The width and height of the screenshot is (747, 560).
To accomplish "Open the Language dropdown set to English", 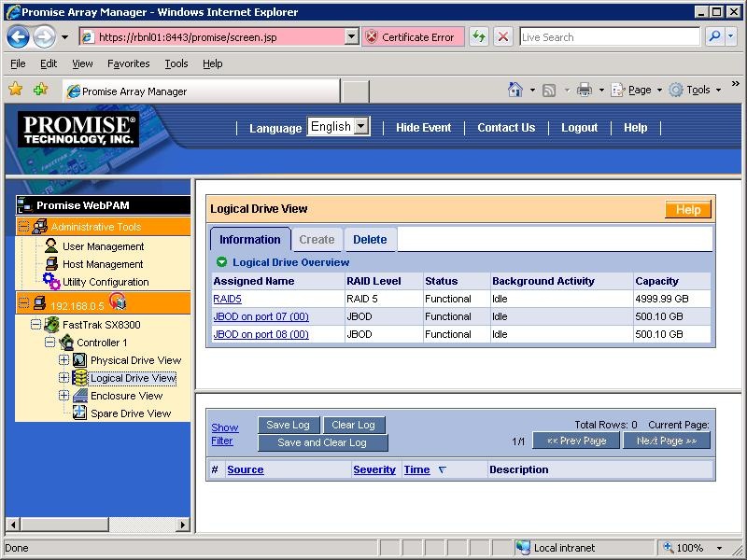I will (339, 127).
